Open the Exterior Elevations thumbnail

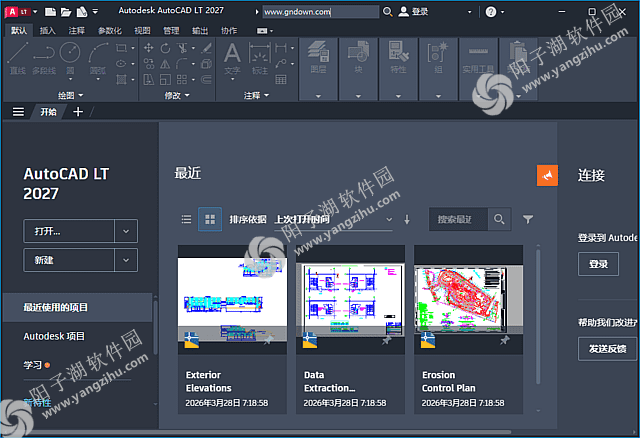click(x=232, y=300)
